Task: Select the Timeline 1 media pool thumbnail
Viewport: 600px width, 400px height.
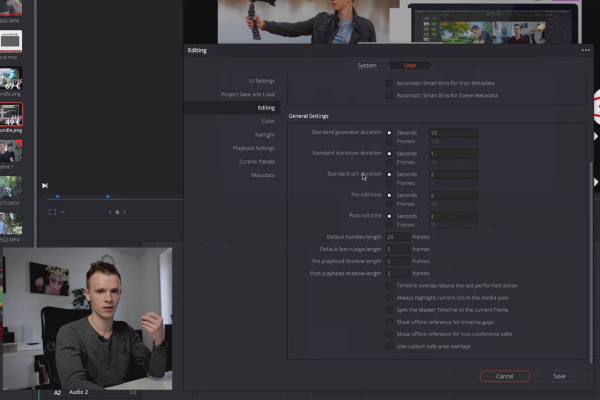Action: coord(11,151)
